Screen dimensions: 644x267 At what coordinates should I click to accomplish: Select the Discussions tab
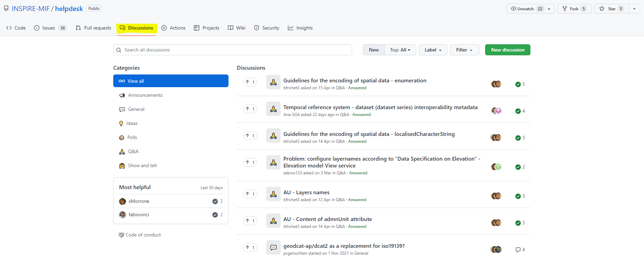pos(137,28)
